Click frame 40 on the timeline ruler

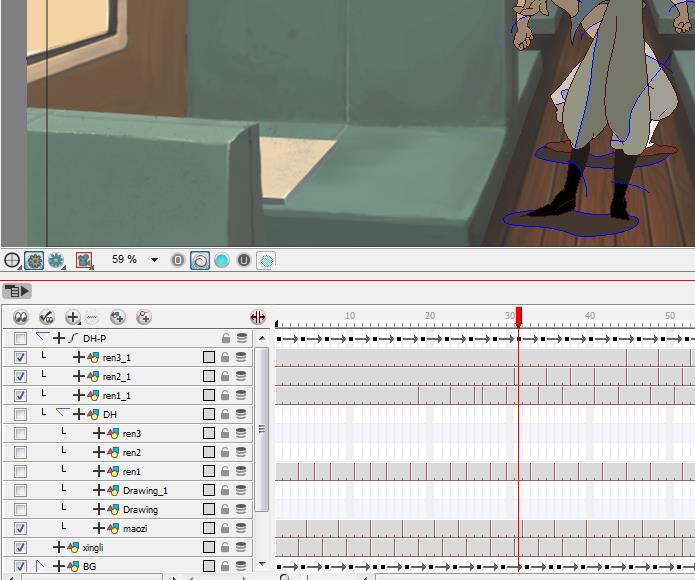[590, 316]
